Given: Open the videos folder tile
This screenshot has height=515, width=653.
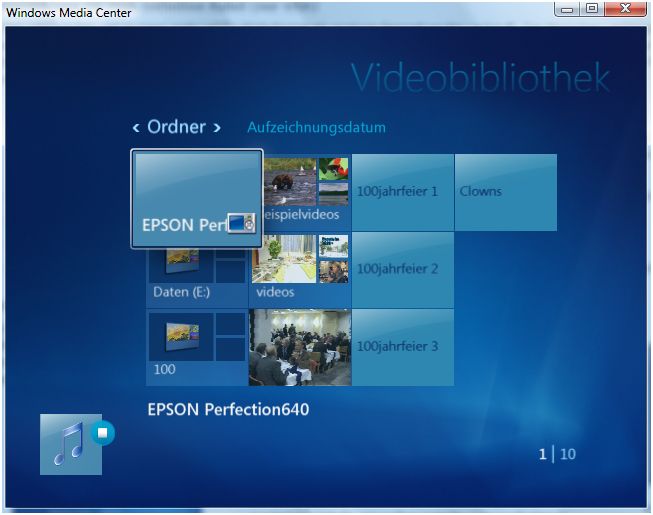Looking at the screenshot, I should (300, 270).
